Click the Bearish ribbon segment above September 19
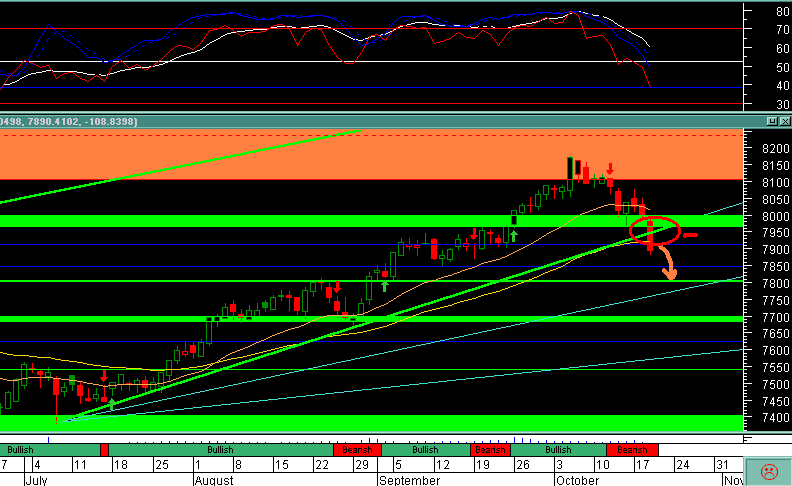Viewport: 792px width, 486px height. point(490,450)
